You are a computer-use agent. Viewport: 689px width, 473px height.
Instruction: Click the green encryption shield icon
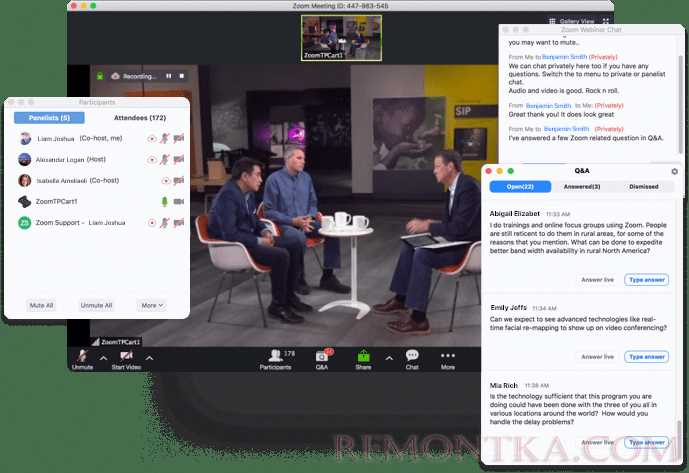coord(100,76)
